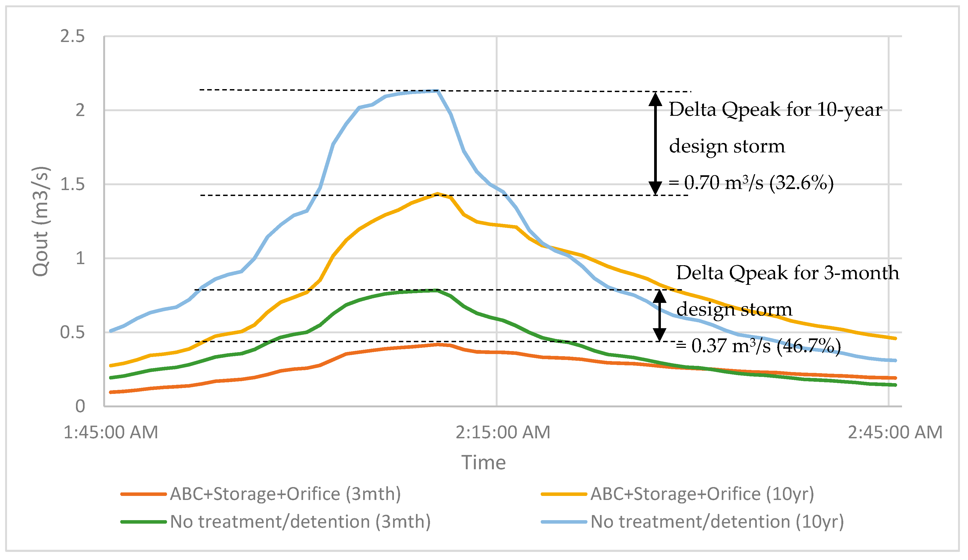Select the 10-year design storm double-headed arrow
Image resolution: width=968 pixels, height=560 pixels.
(655, 143)
